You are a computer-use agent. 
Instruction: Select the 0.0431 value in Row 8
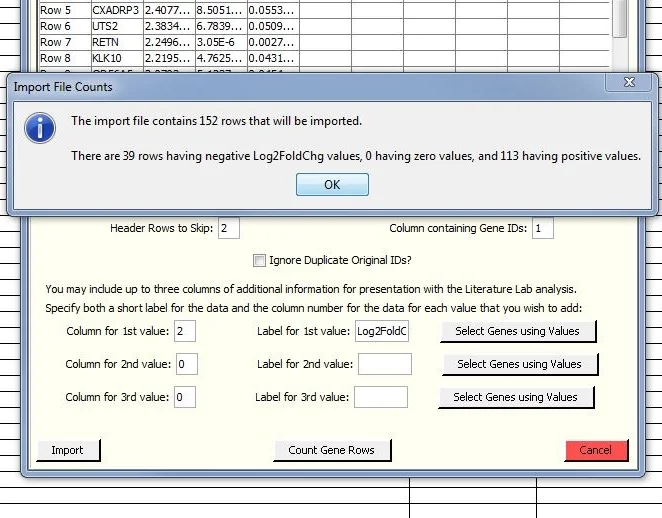273,58
